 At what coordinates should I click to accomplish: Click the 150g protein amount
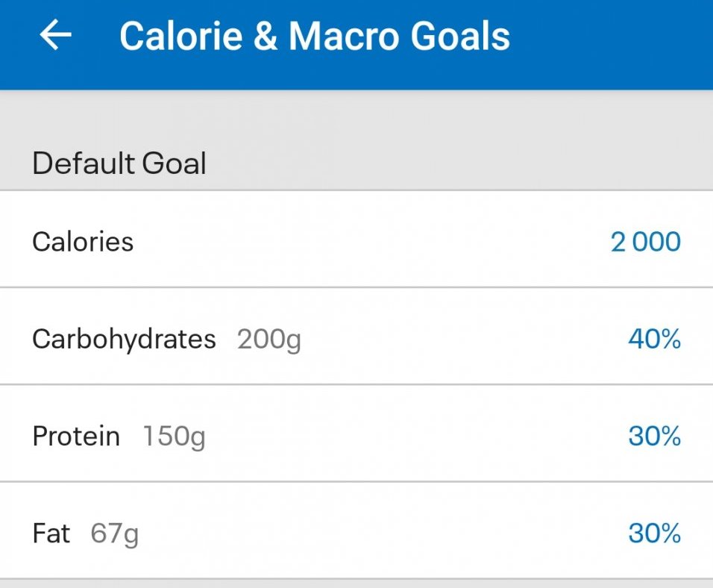coord(174,437)
